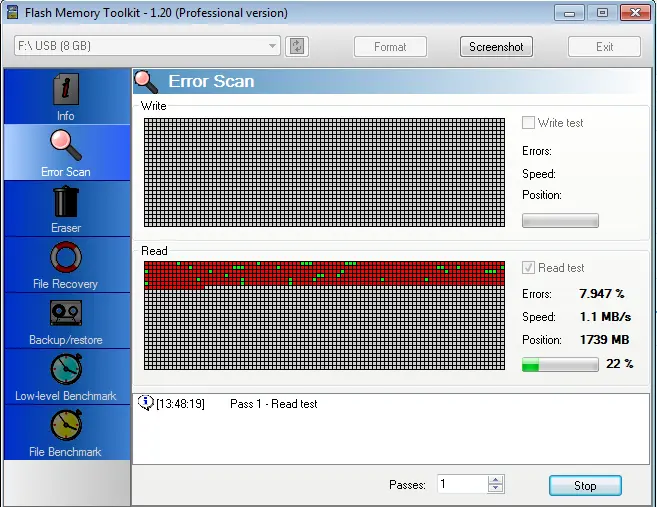This screenshot has width=657, height=507.
Task: Click the Errors value 7.947 %
Action: click(x=602, y=294)
